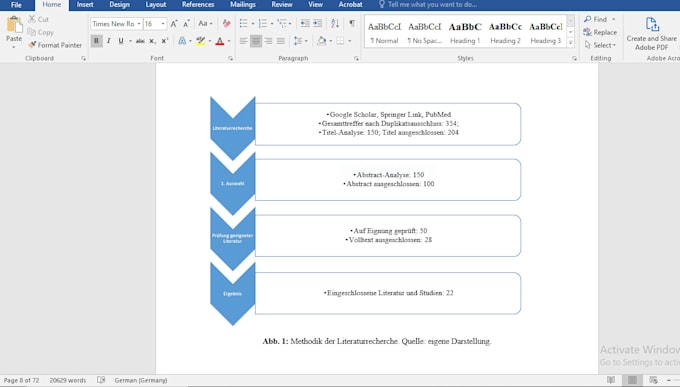Switch to Web Layout view
This screenshot has height=387, width=680.
point(654,380)
